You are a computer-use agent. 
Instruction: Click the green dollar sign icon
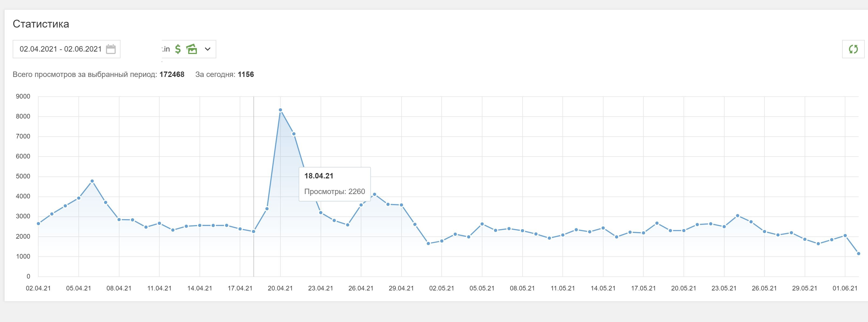178,49
